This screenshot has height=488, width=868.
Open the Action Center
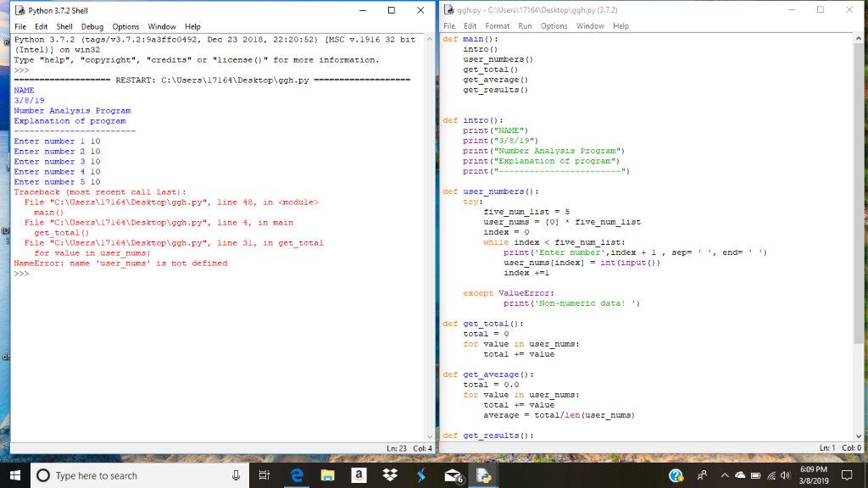[x=848, y=474]
